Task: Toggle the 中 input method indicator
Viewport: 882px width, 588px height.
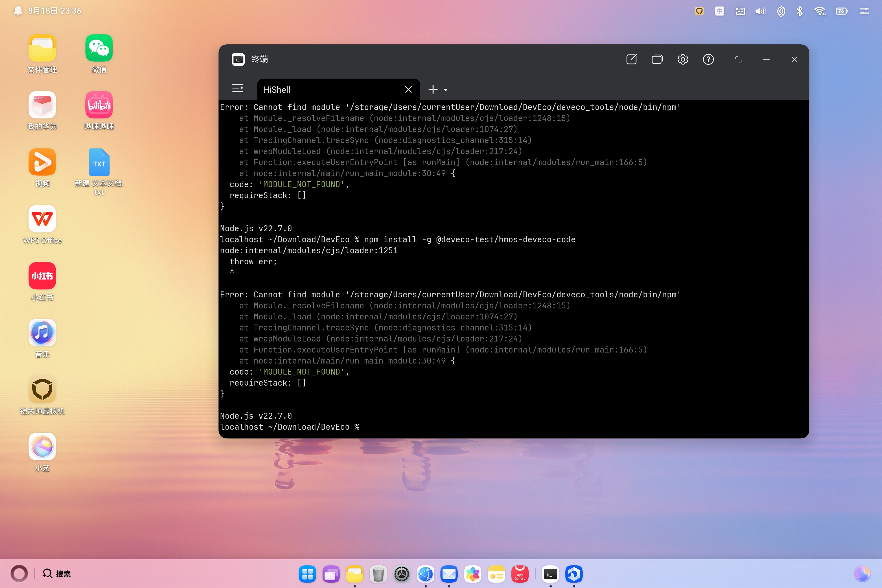Action: (x=719, y=11)
